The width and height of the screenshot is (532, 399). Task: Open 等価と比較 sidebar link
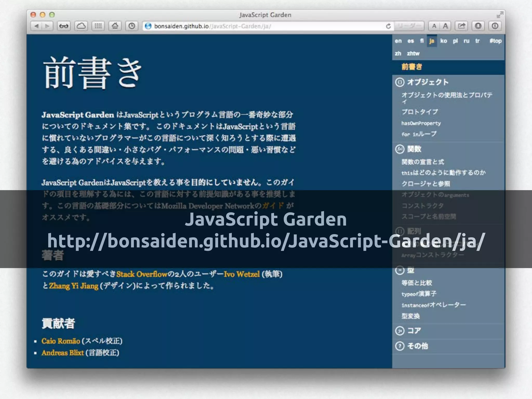click(417, 283)
